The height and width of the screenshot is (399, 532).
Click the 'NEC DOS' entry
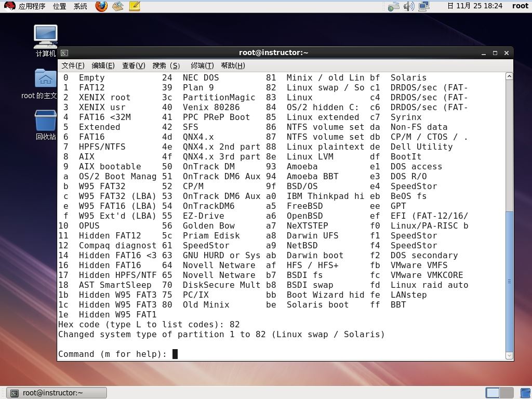tap(201, 78)
